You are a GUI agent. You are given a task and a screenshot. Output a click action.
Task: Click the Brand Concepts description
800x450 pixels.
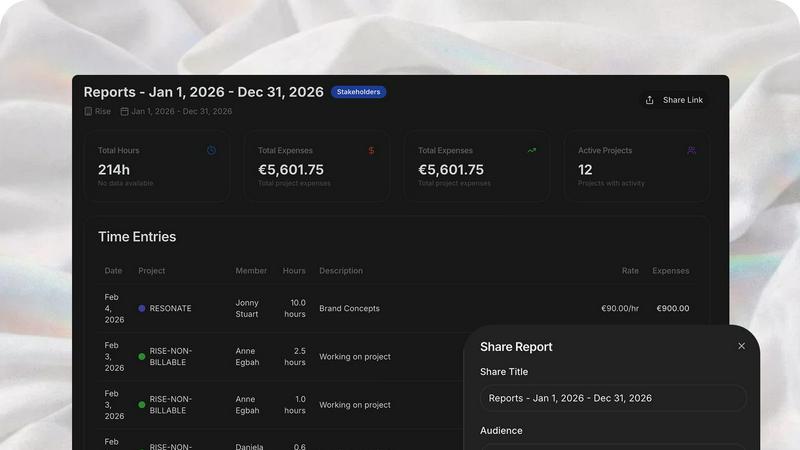[349, 309]
